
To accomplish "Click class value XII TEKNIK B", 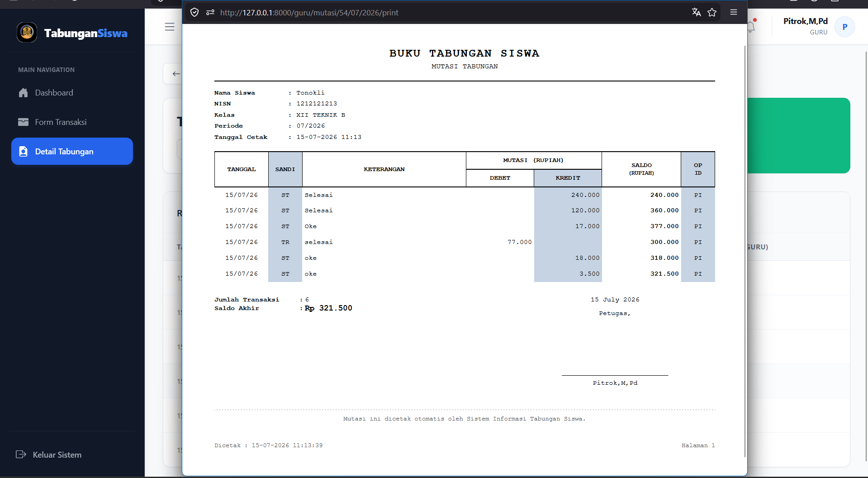I will 321,115.
